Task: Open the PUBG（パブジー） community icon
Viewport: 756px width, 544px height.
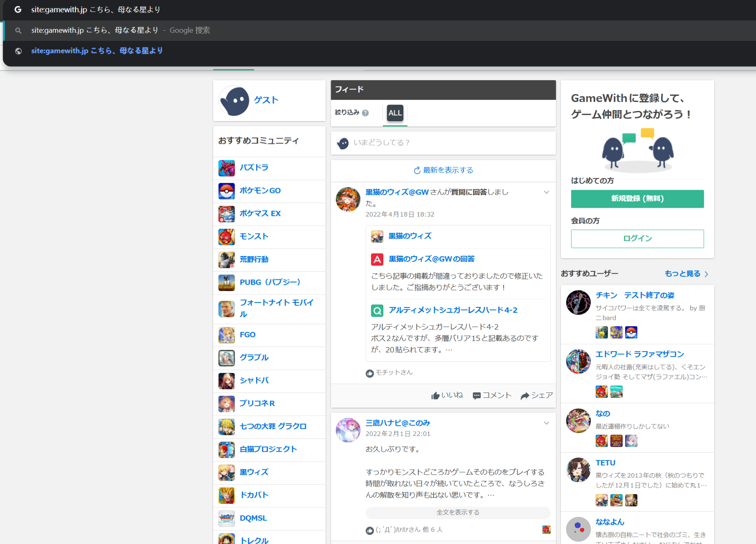Action: pyautogui.click(x=227, y=283)
